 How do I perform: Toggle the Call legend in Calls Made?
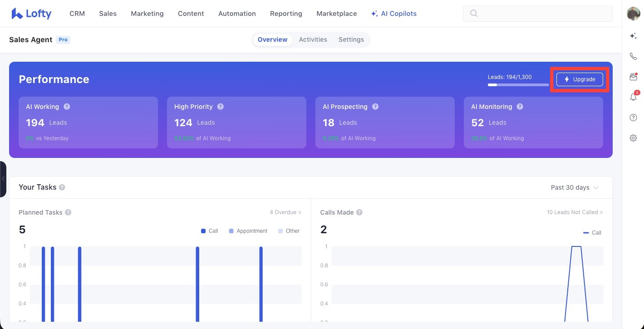[592, 233]
